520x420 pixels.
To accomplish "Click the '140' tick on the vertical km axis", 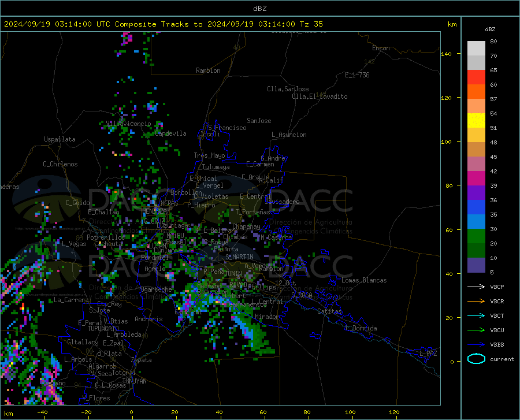I will click(x=446, y=54).
